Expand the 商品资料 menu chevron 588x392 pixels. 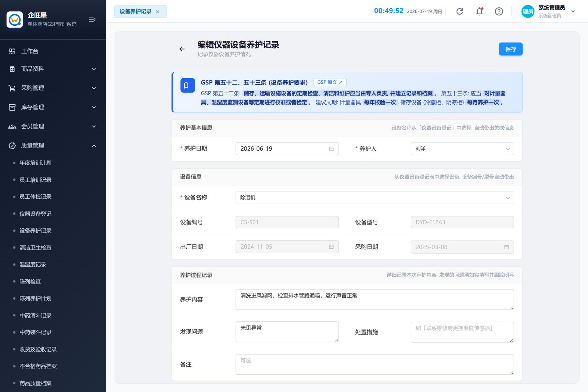(x=94, y=69)
